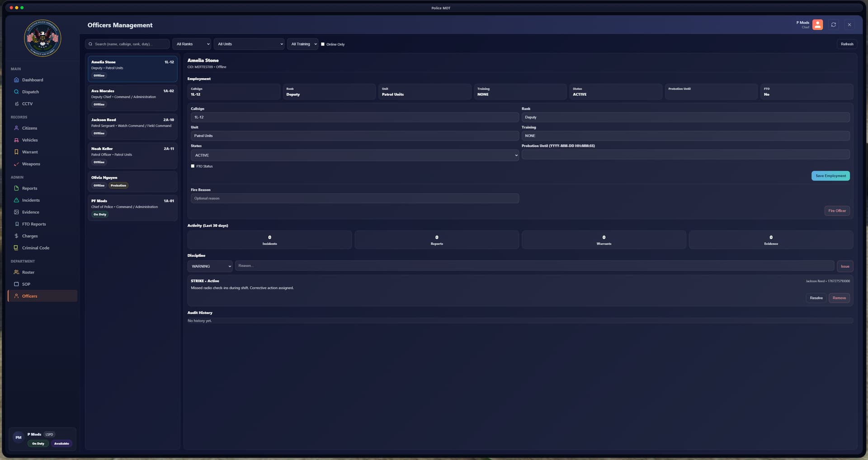Click the Incidents activity counter card

coord(270,240)
